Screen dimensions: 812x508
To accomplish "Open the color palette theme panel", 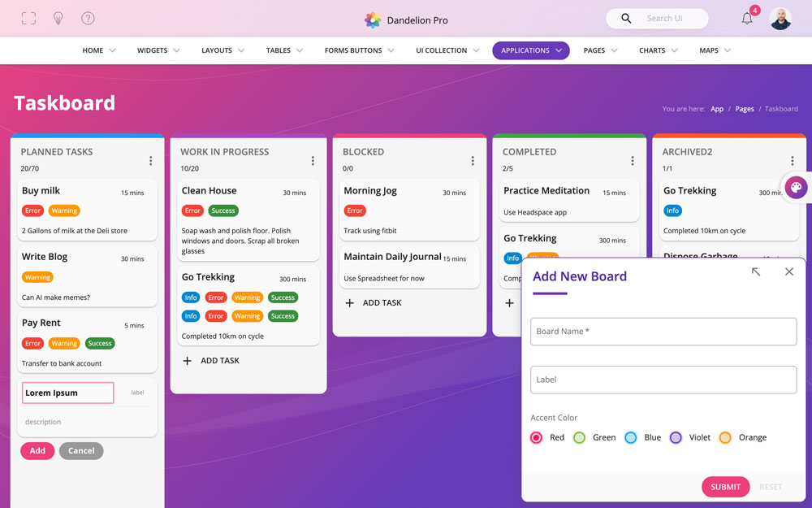I will [x=796, y=188].
